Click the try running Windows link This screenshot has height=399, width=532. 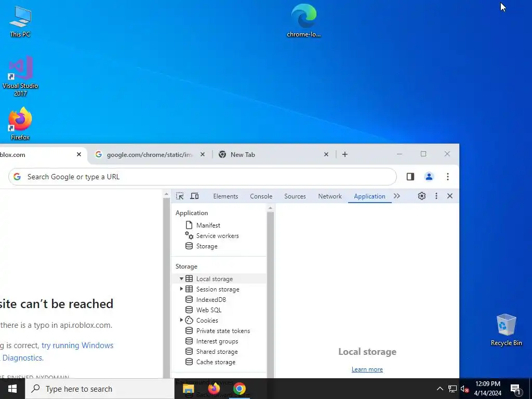[77, 345]
